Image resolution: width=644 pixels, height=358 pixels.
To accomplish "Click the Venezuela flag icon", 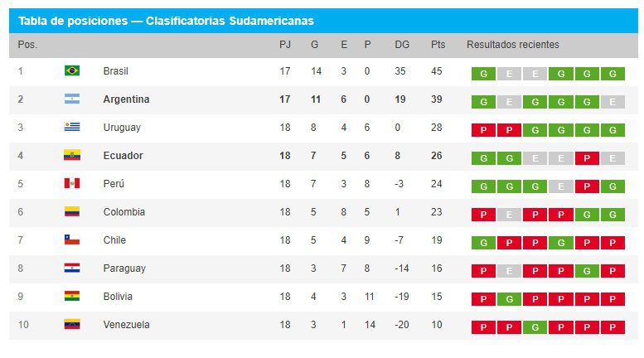I will tap(72, 325).
